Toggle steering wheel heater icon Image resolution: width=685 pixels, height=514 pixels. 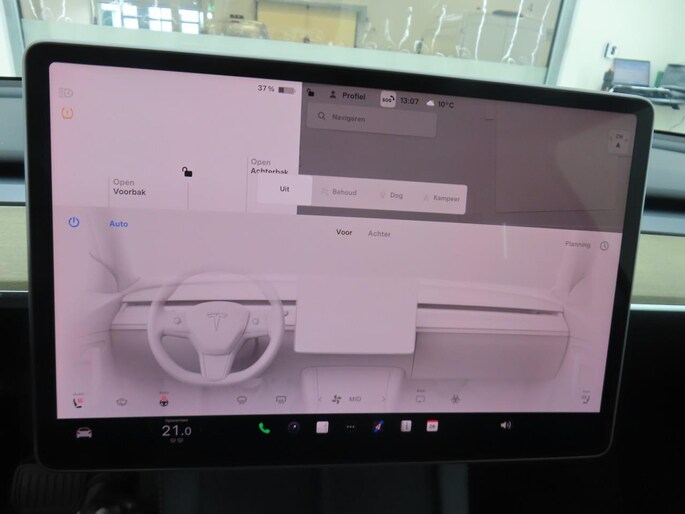pos(163,401)
